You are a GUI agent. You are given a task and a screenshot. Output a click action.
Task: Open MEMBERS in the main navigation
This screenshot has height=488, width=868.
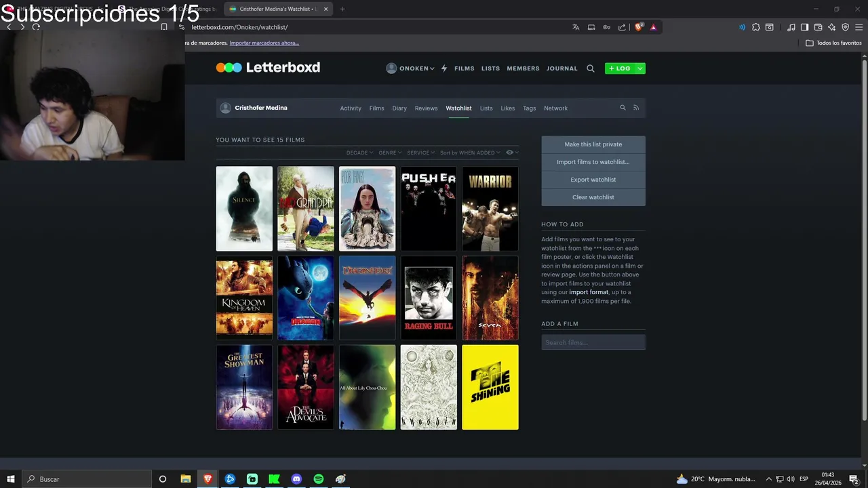click(x=523, y=68)
